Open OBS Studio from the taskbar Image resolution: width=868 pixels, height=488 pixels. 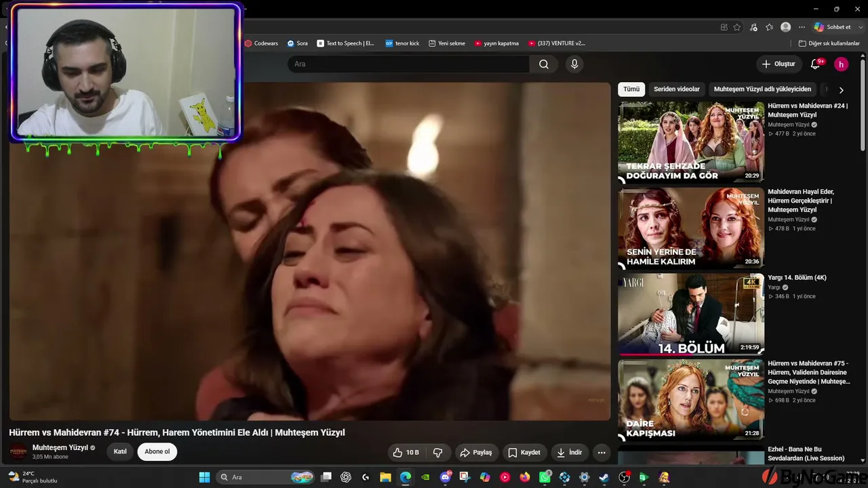[624, 477]
